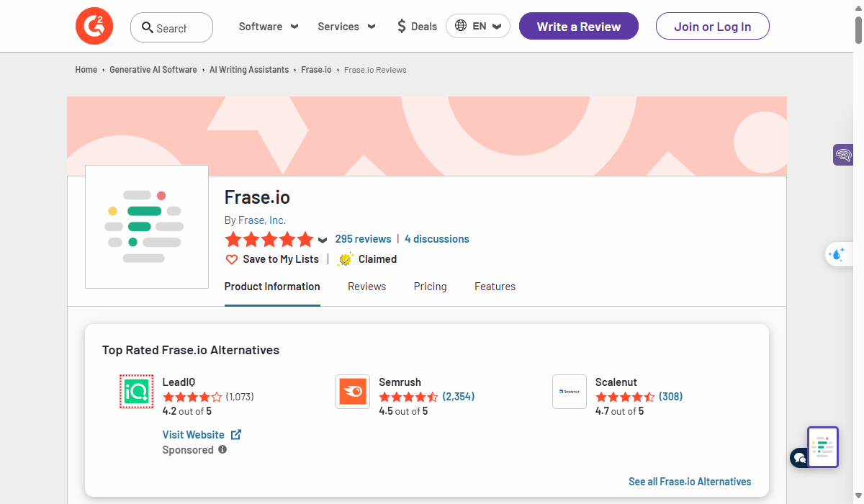Open the 295 reviews link
The height and width of the screenshot is (504, 864).
click(363, 239)
